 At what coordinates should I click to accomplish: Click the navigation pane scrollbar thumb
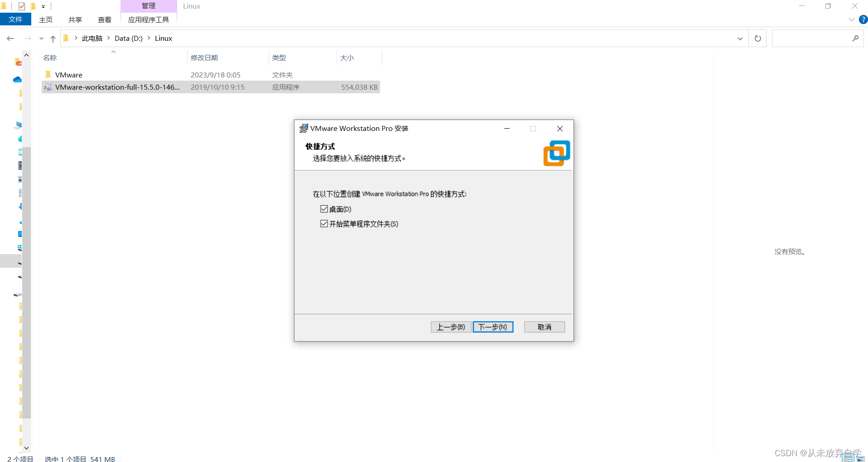[x=27, y=283]
